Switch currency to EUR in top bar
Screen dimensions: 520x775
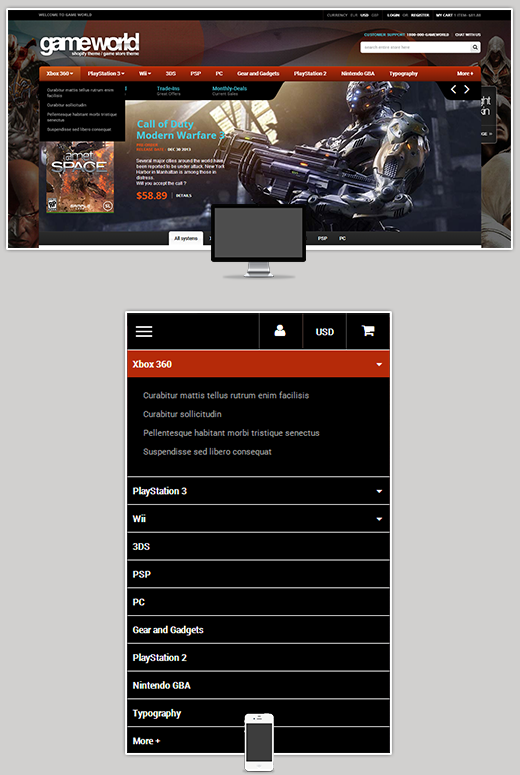354,15
